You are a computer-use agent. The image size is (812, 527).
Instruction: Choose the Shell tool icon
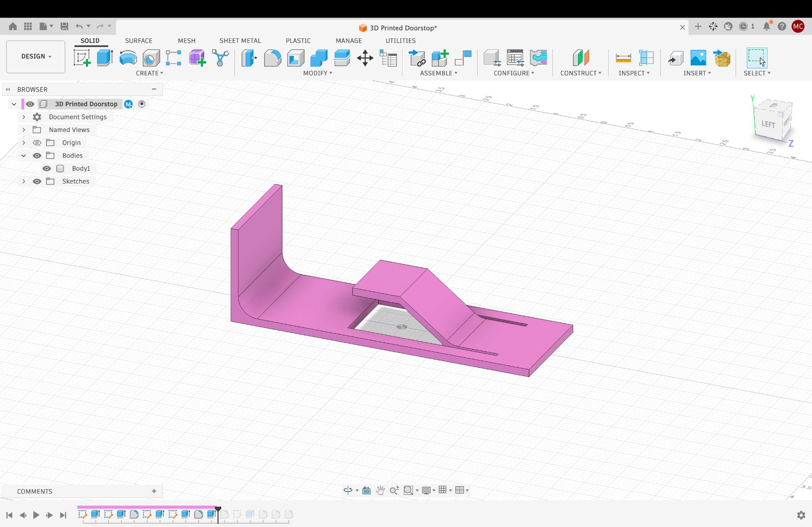pyautogui.click(x=296, y=58)
